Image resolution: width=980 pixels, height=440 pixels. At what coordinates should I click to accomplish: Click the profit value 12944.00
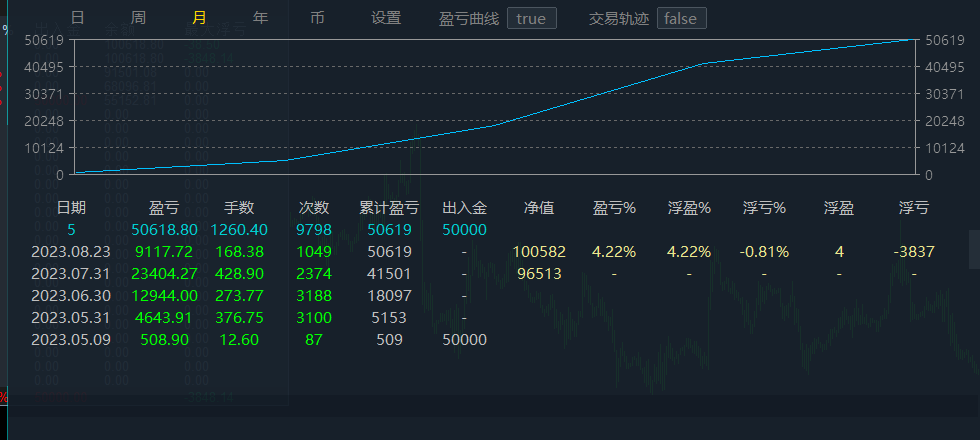click(x=164, y=296)
